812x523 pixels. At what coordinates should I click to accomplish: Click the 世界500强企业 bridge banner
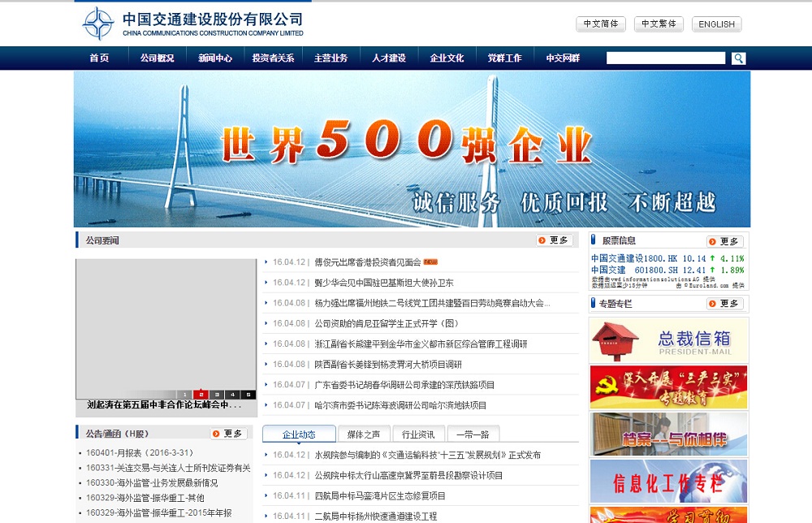(x=412, y=149)
